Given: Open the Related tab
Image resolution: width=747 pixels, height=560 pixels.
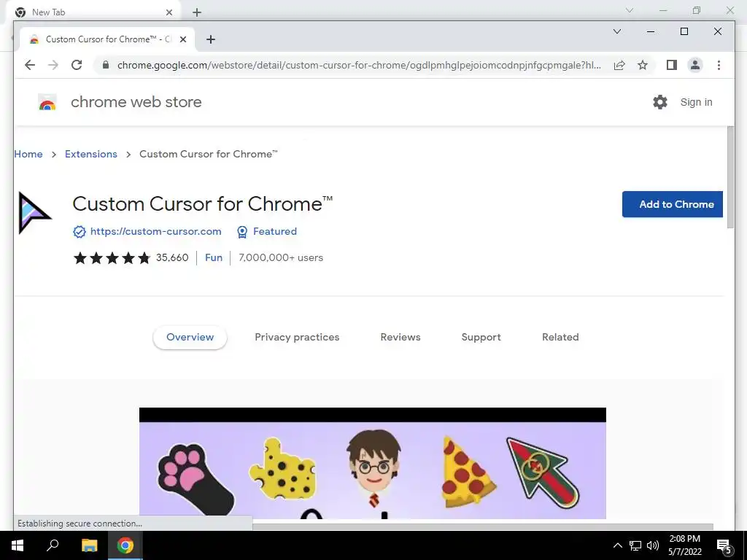Looking at the screenshot, I should click(560, 337).
